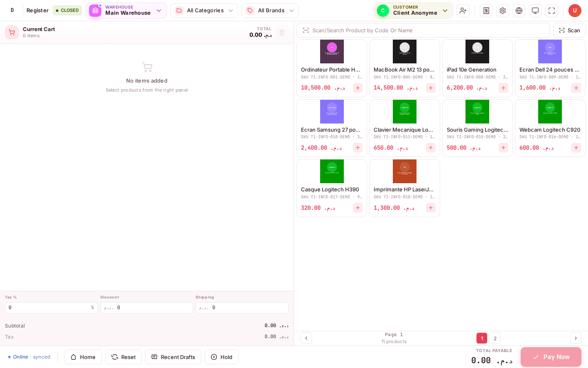This screenshot has width=588, height=368.
Task: Open the Client Anonyme customer selector
Action: click(414, 11)
